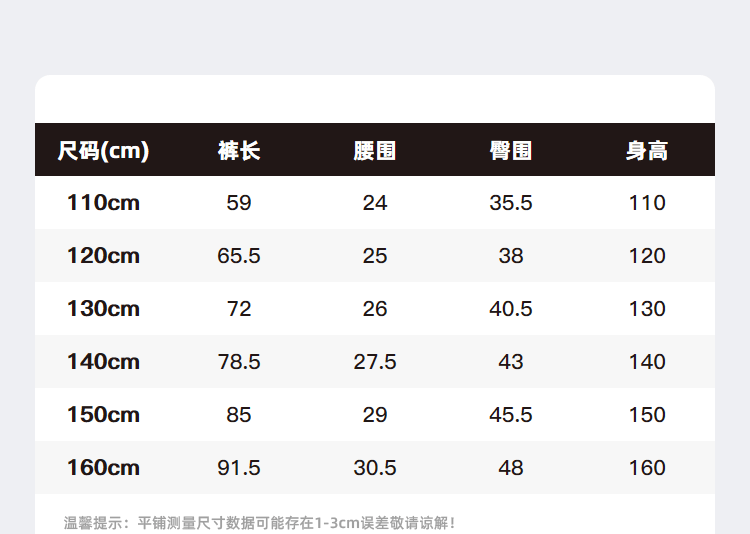The width and height of the screenshot is (750, 534).
Task: Select the 腰围 value 27.5
Action: [375, 362]
